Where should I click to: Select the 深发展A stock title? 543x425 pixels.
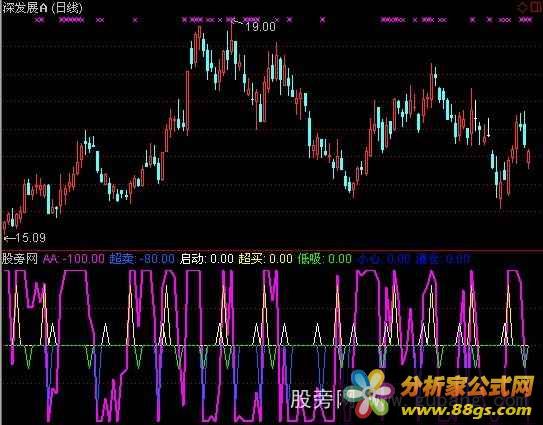click(x=25, y=8)
